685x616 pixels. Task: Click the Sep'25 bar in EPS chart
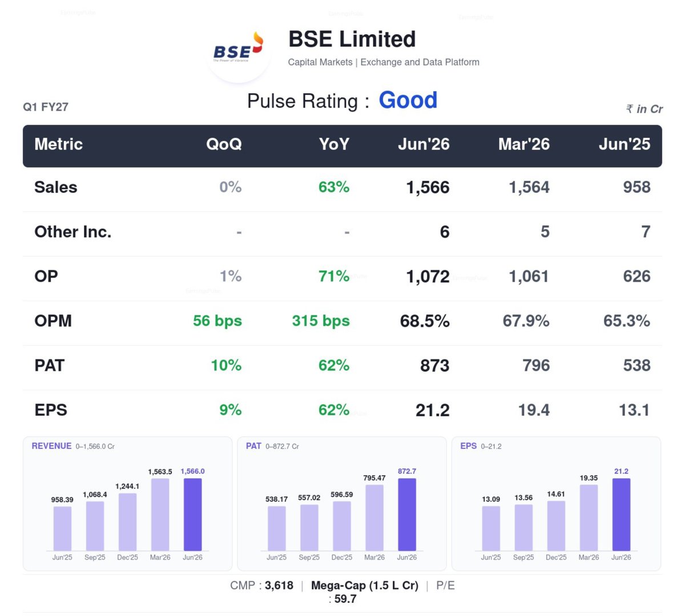(x=523, y=528)
